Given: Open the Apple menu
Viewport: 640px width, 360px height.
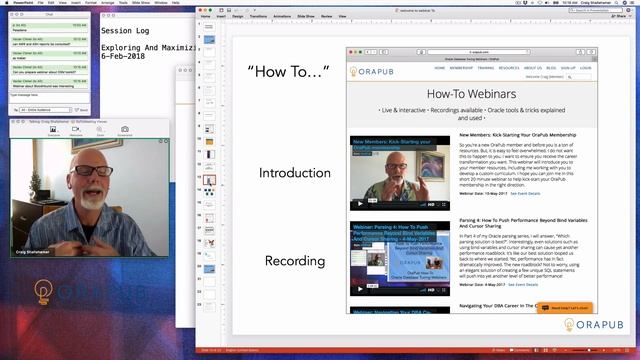Looking at the screenshot, I should [6, 2].
